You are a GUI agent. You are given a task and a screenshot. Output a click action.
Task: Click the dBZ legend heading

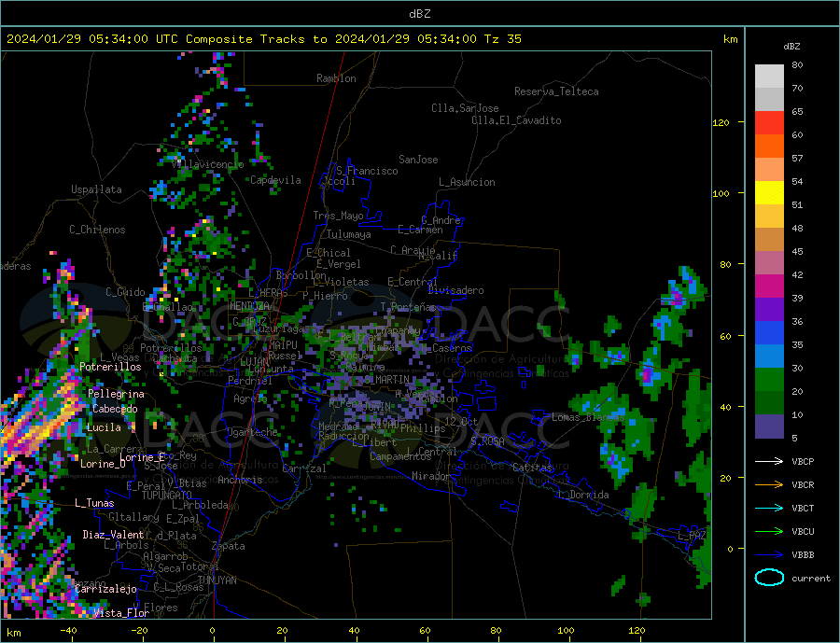coord(791,47)
